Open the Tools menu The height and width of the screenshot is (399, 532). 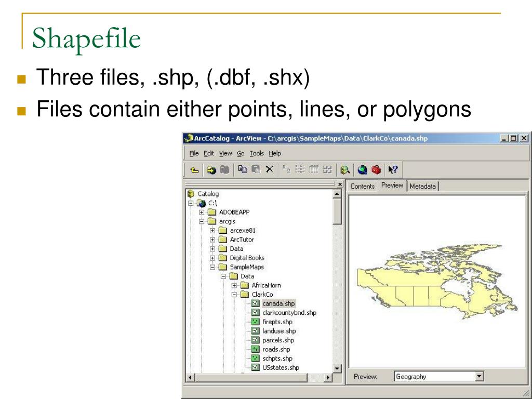(257, 153)
